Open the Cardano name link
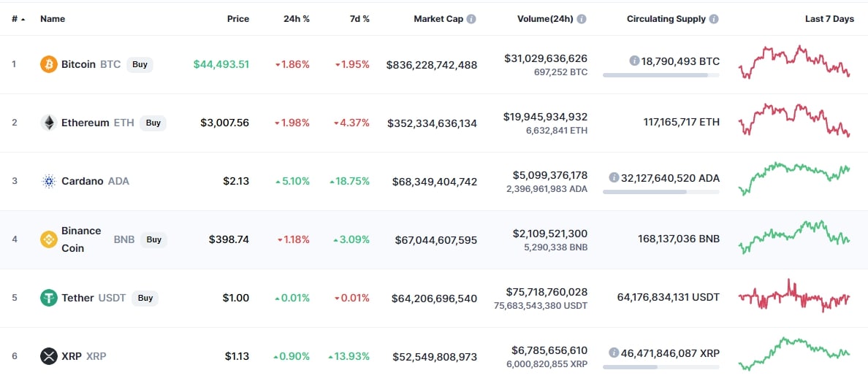 (x=83, y=181)
